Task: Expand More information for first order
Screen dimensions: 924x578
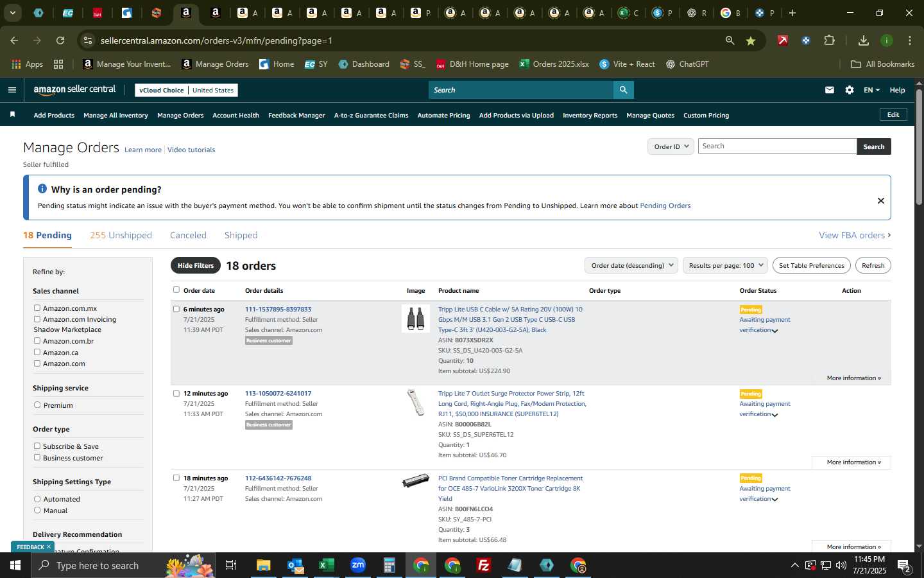Action: (853, 378)
